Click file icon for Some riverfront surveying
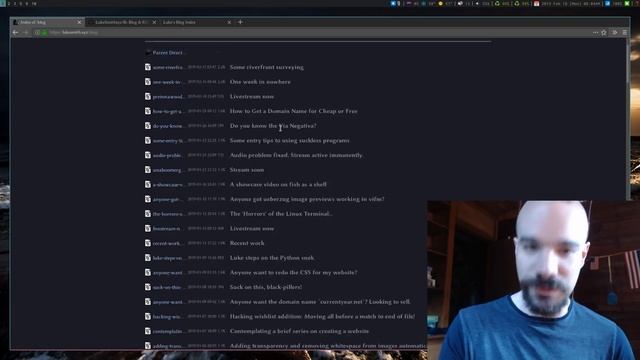The height and width of the screenshot is (360, 640). tap(148, 67)
